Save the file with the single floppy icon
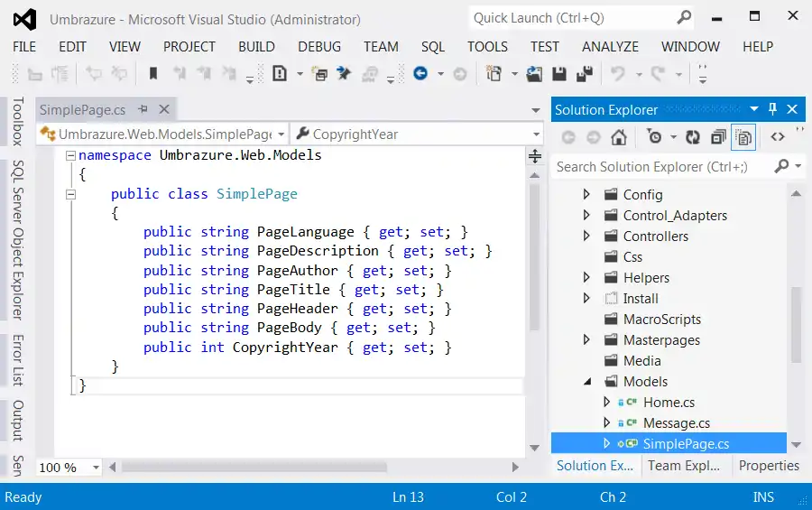 coord(559,74)
